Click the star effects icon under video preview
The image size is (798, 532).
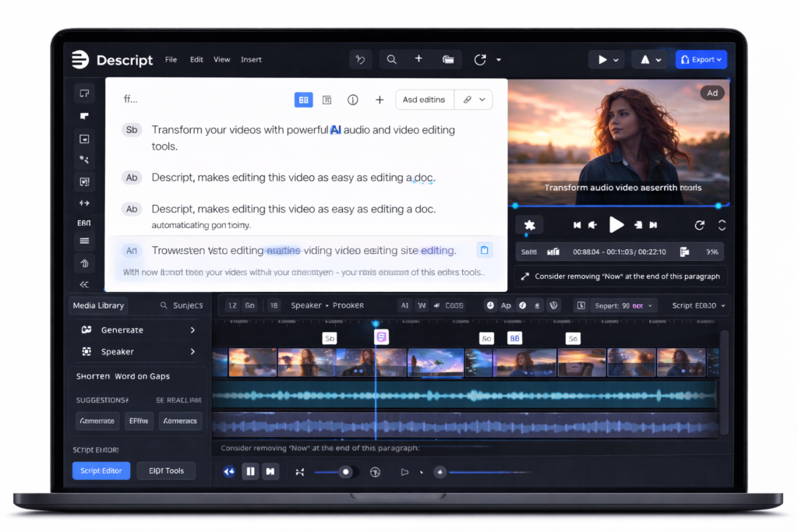530,225
